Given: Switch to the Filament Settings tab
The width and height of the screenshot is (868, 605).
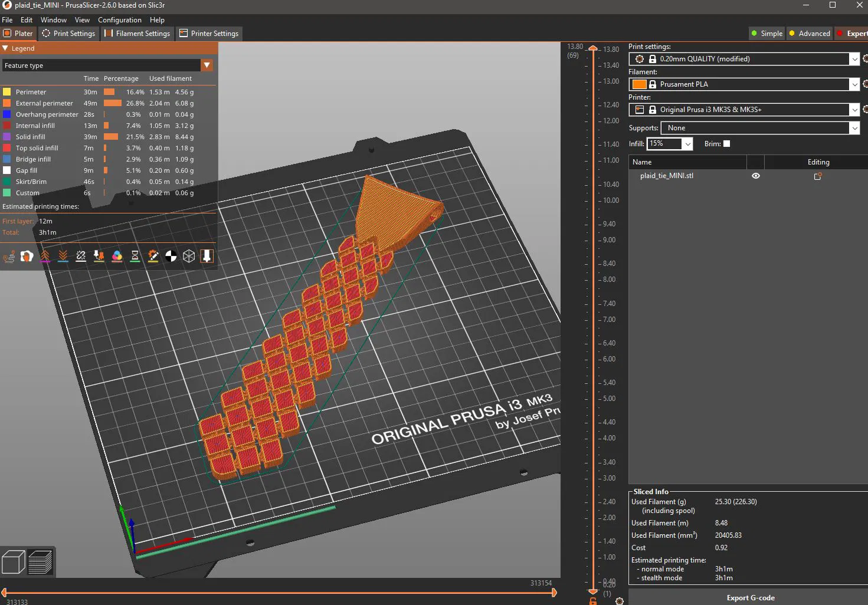Looking at the screenshot, I should pyautogui.click(x=137, y=34).
